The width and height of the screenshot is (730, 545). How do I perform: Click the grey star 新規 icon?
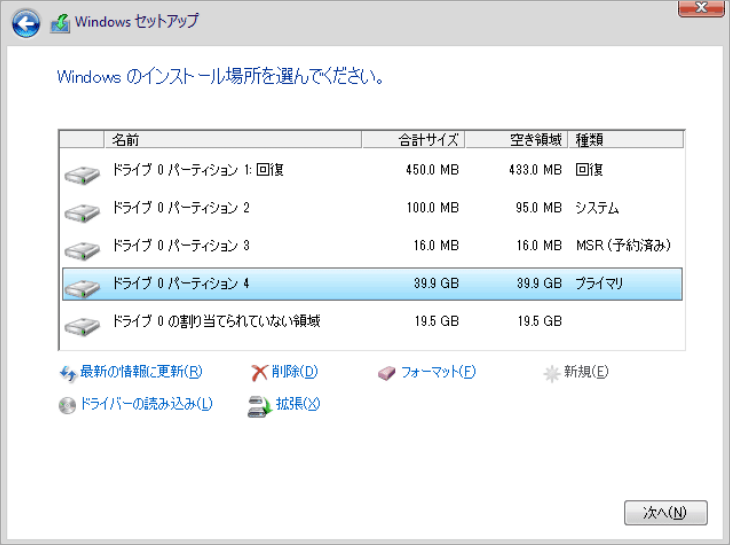point(551,373)
